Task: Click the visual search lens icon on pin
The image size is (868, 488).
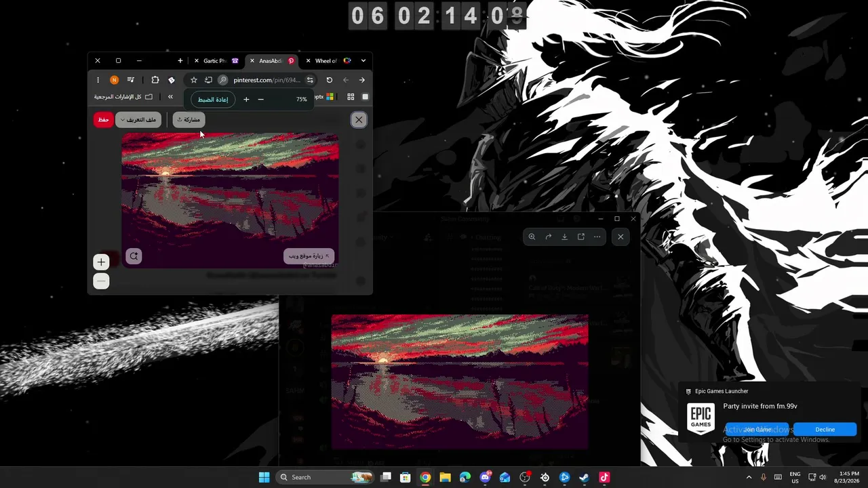Action: coord(134,256)
